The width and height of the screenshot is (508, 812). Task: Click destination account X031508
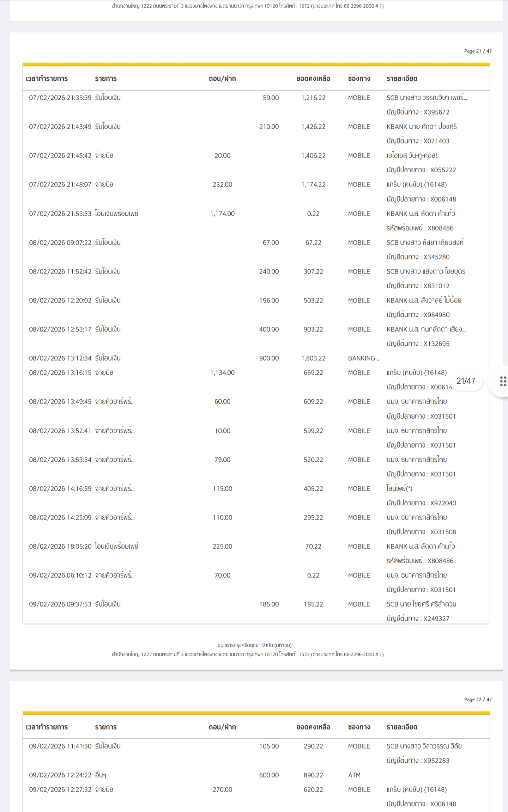pos(443,532)
